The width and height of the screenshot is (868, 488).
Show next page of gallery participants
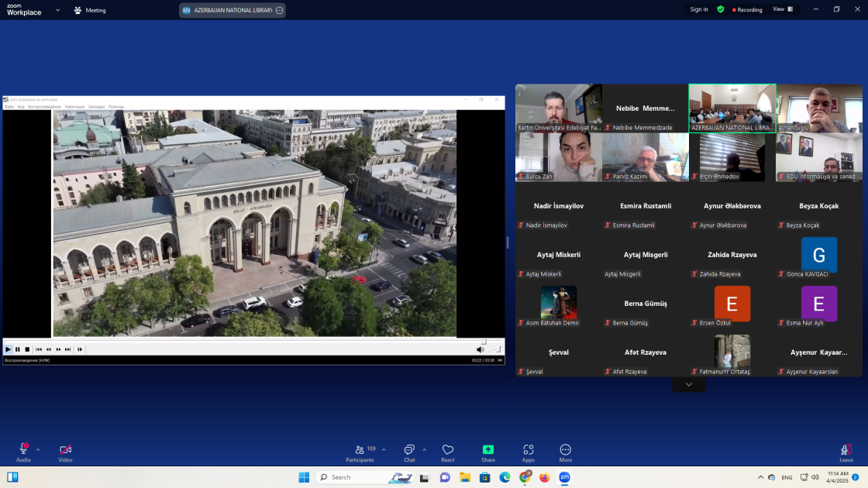(689, 384)
